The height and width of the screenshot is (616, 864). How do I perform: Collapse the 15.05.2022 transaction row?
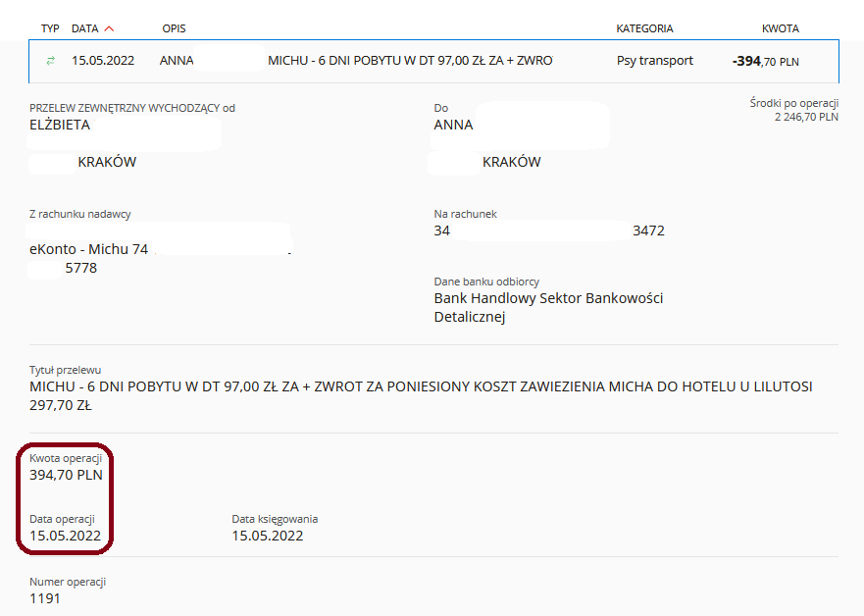pos(433,61)
